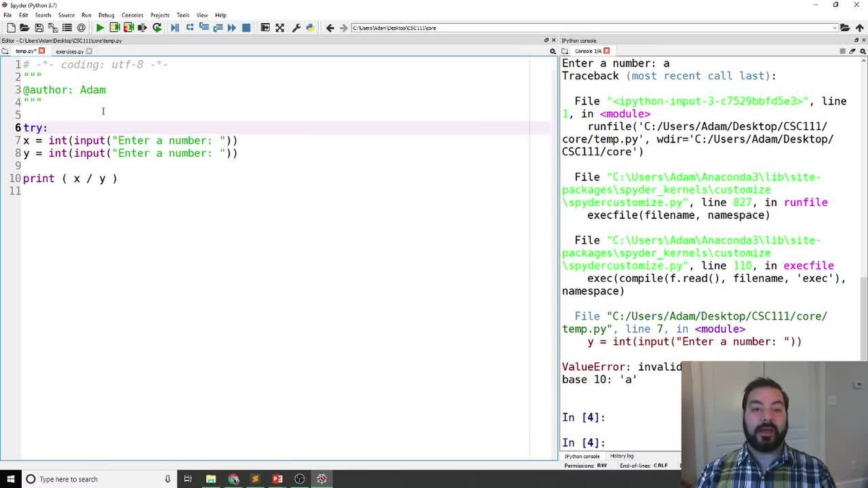Close the temp.py editor tab
The height and width of the screenshot is (488, 868).
point(41,51)
